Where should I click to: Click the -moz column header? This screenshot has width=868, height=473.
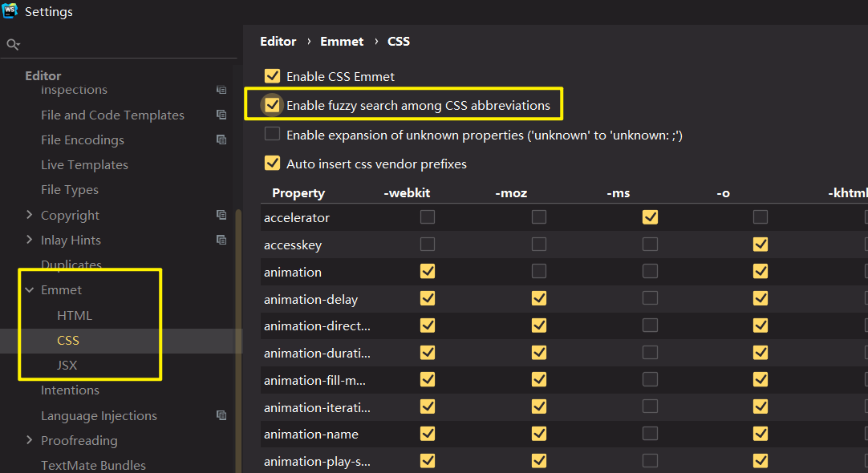(x=511, y=193)
